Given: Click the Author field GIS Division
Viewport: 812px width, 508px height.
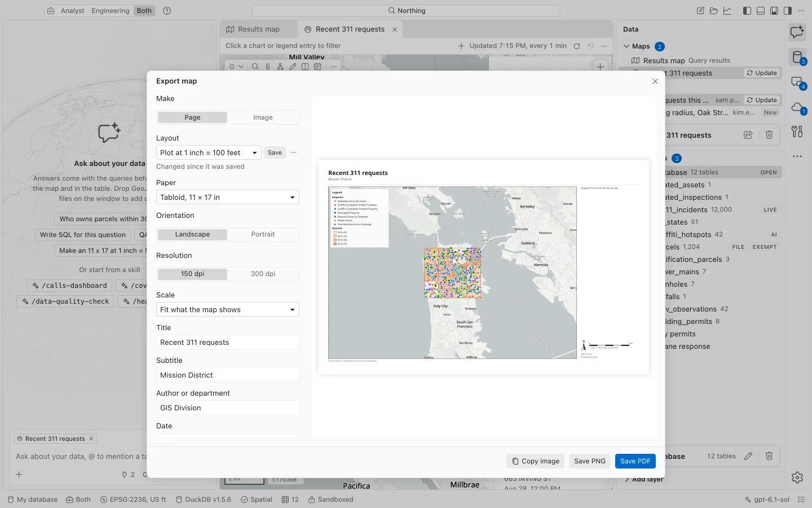Looking at the screenshot, I should pyautogui.click(x=228, y=408).
